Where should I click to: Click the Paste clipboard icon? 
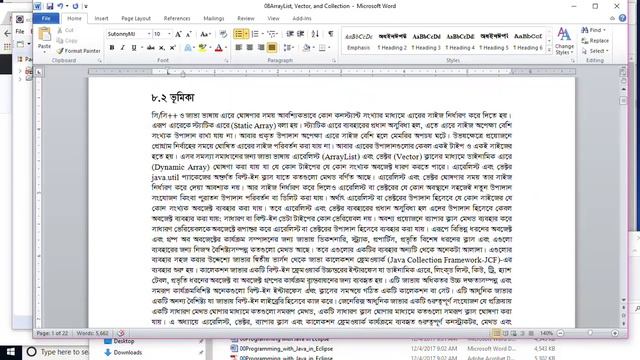pos(44,35)
